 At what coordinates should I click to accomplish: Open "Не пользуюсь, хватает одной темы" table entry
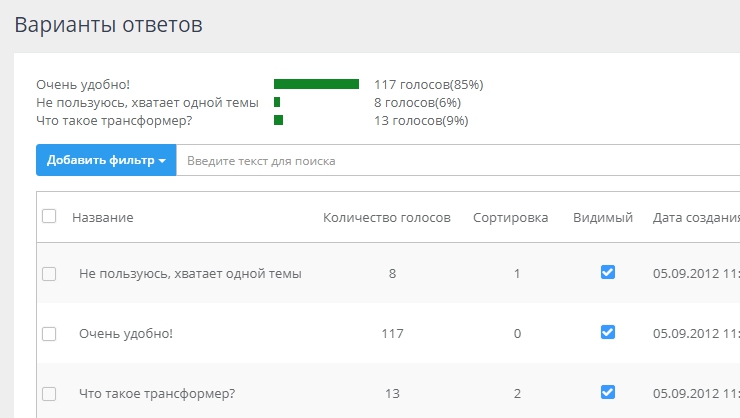pyautogui.click(x=190, y=273)
